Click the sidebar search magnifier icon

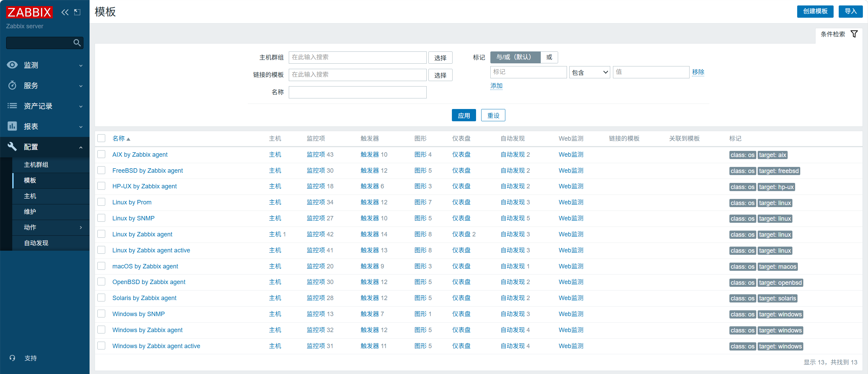pos(77,43)
